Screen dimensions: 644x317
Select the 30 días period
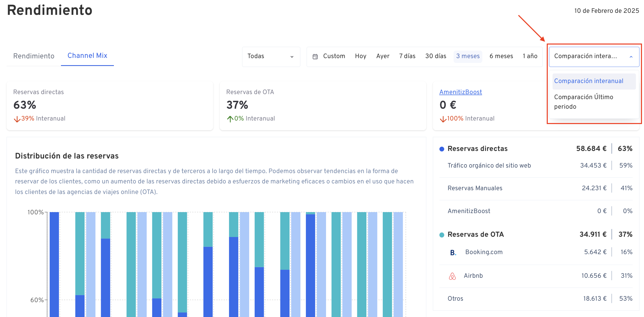[436, 56]
